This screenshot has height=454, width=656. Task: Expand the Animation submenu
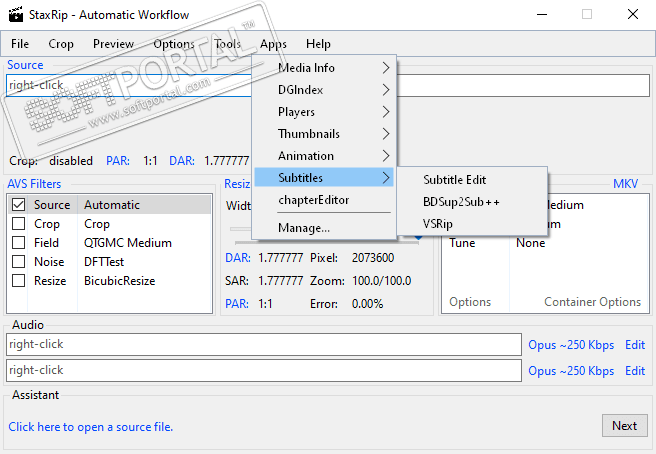(324, 156)
